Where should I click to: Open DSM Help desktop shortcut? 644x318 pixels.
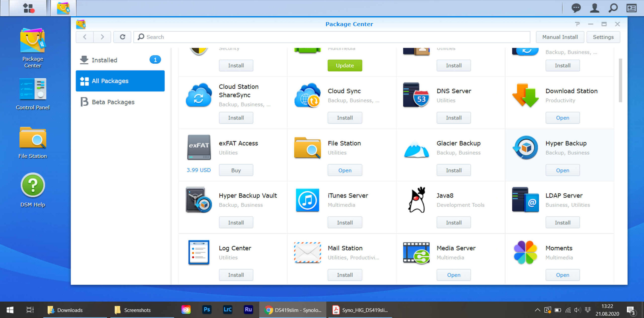(x=32, y=190)
